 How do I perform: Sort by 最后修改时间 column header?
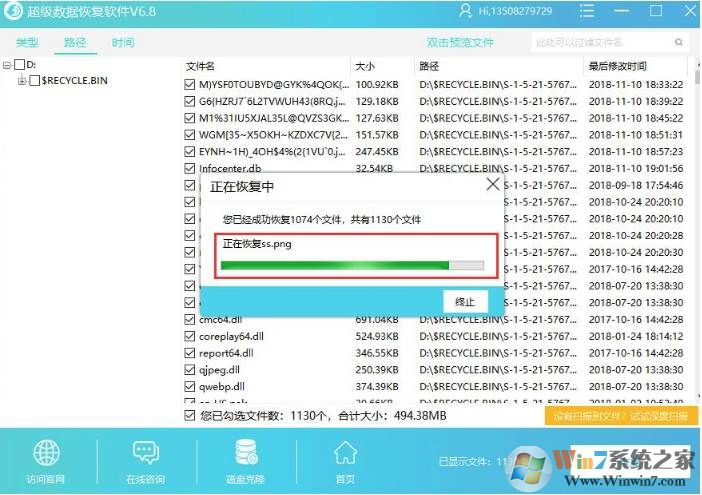(617, 66)
